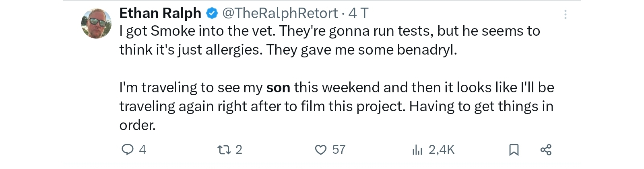Click the retweet count "2"
Image resolution: width=644 pixels, height=169 pixels.
[239, 150]
